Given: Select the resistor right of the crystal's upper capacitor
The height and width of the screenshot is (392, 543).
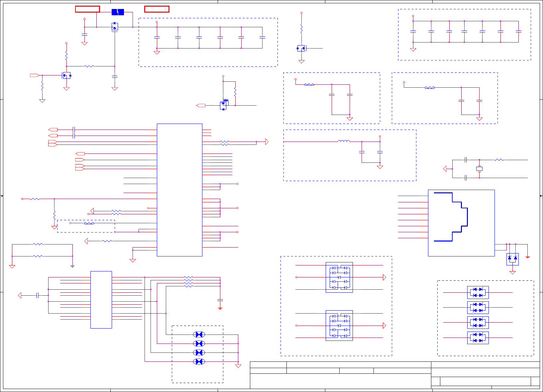Looking at the screenshot, I should (499, 160).
